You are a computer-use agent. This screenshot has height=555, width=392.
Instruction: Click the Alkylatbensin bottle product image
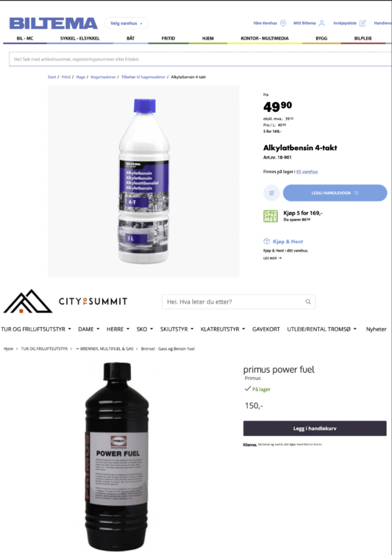(x=144, y=181)
